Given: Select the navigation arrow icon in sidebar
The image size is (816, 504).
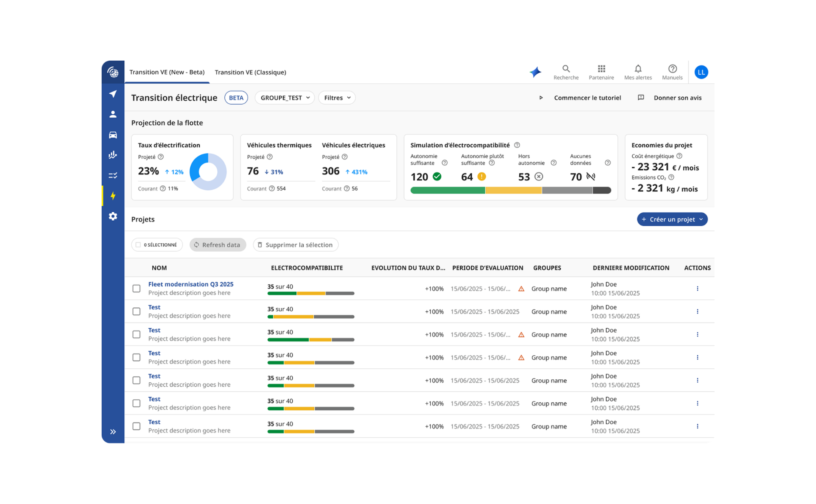Looking at the screenshot, I should click(113, 94).
